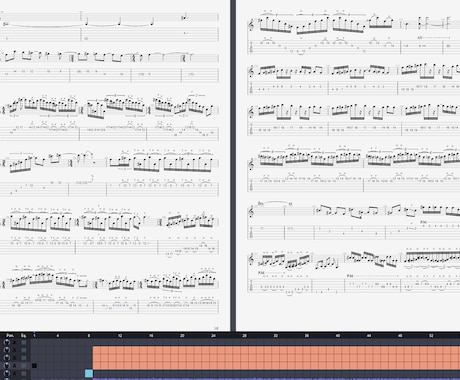Viewport: 460px width, 380px height.
Task: Select the orange cell under bar 20 on second track
Action: point(183,350)
